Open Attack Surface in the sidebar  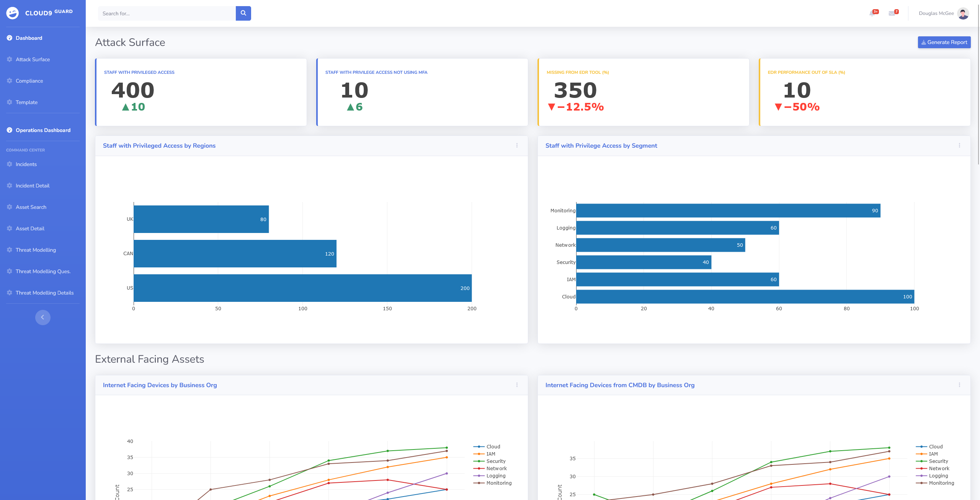33,59
